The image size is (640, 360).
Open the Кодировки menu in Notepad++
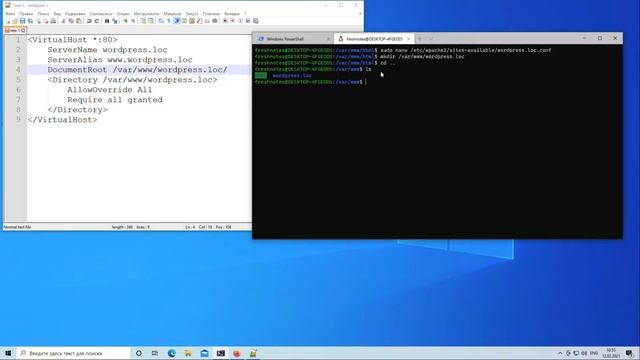tap(75, 14)
